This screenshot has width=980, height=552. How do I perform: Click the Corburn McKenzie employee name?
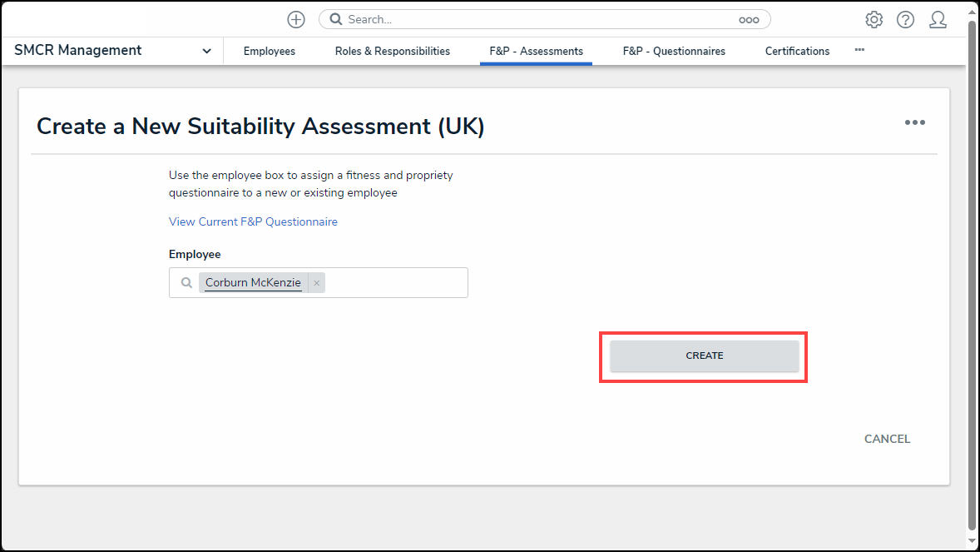point(253,283)
